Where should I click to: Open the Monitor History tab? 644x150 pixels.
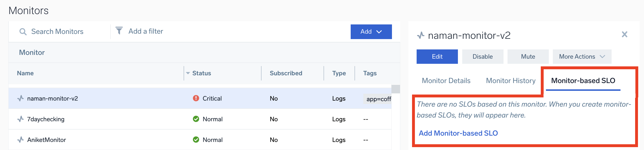pos(511,81)
